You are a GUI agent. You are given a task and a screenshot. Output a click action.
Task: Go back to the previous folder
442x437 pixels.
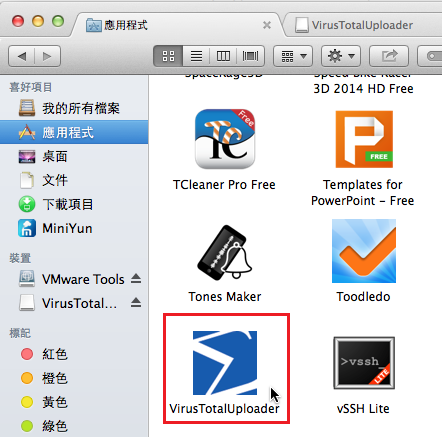pyautogui.click(x=22, y=56)
